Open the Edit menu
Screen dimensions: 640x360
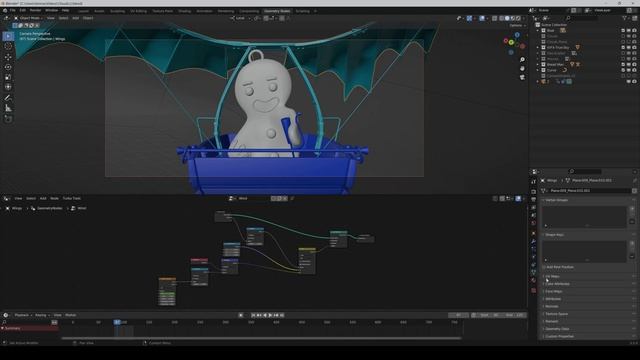click(23, 10)
